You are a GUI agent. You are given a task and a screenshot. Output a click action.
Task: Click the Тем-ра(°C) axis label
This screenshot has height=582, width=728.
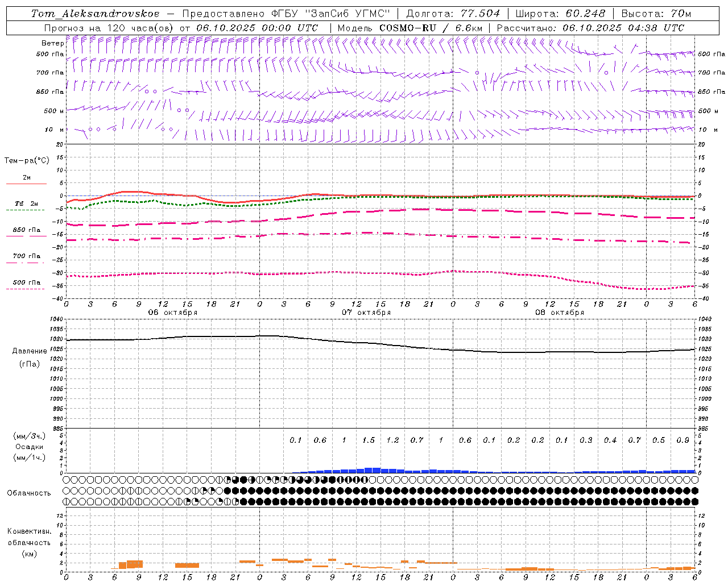click(x=27, y=161)
